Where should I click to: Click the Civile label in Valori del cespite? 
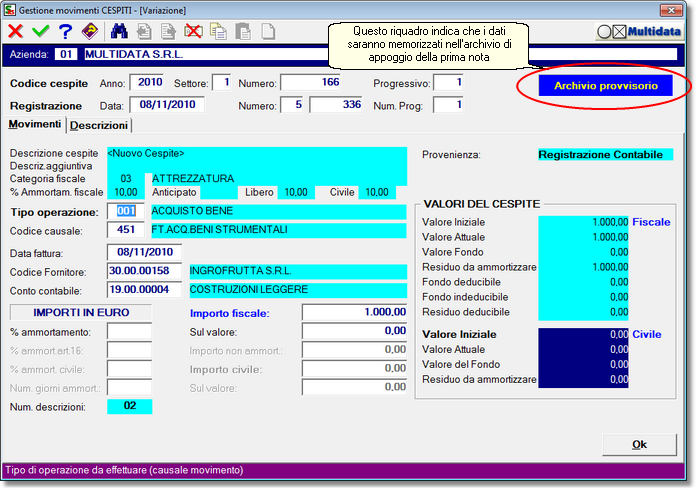[647, 334]
